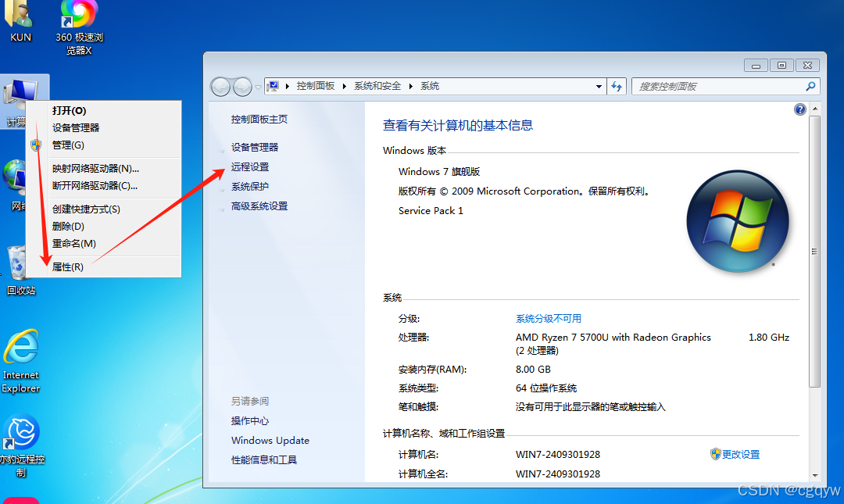
Task: Click the Windows 7 logo image
Action: pos(738,221)
